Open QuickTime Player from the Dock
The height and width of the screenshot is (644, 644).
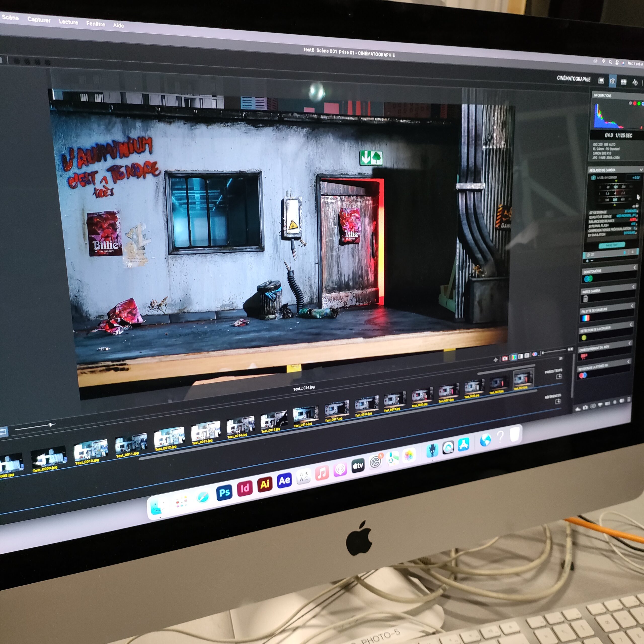[x=448, y=447]
